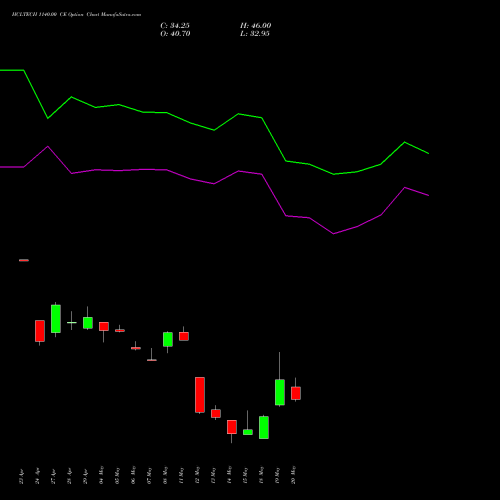Click the close value C: 34.25
Image resolution: width=500 pixels, height=500 pixels.
click(x=175, y=26)
